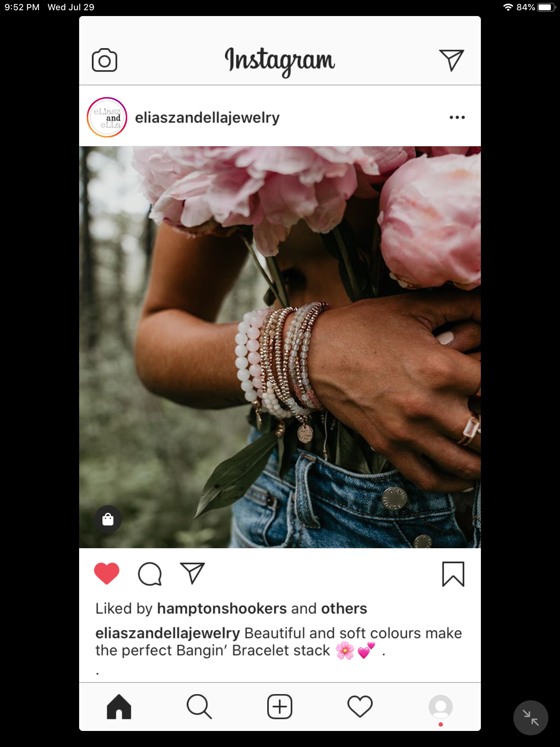Share post using paper plane icon
This screenshot has width=560, height=747.
(x=192, y=573)
